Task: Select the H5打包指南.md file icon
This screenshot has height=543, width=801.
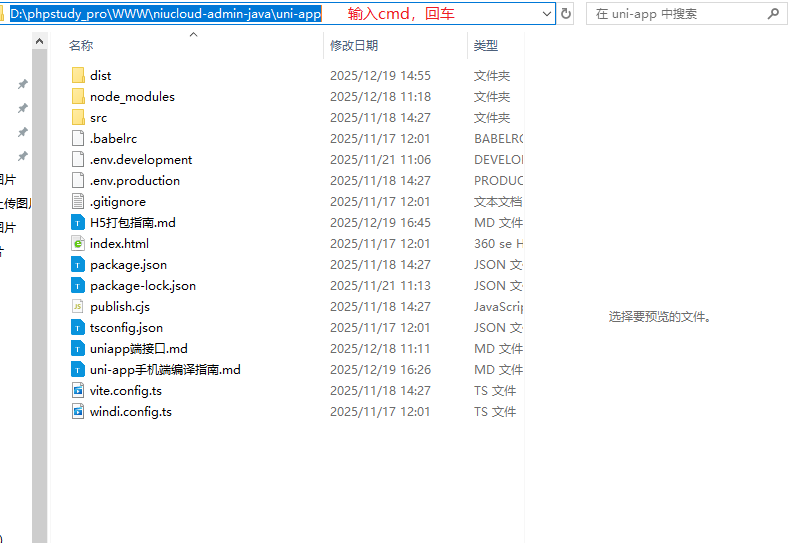Action: click(x=78, y=223)
